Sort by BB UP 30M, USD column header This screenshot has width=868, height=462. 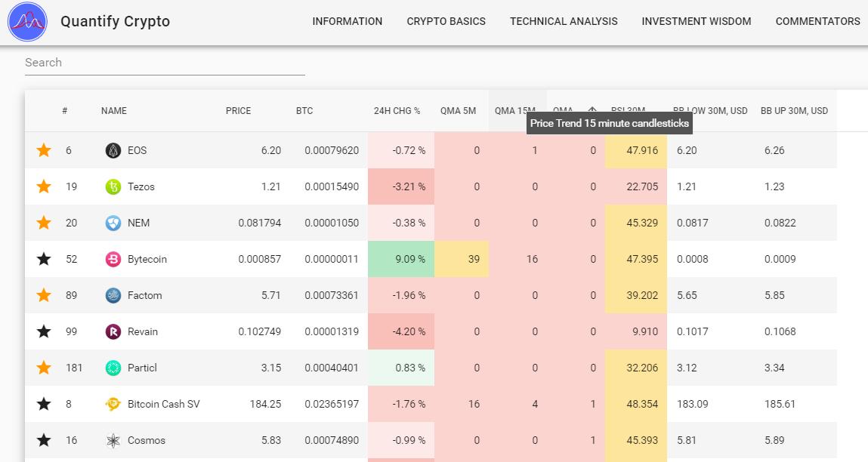tap(795, 111)
